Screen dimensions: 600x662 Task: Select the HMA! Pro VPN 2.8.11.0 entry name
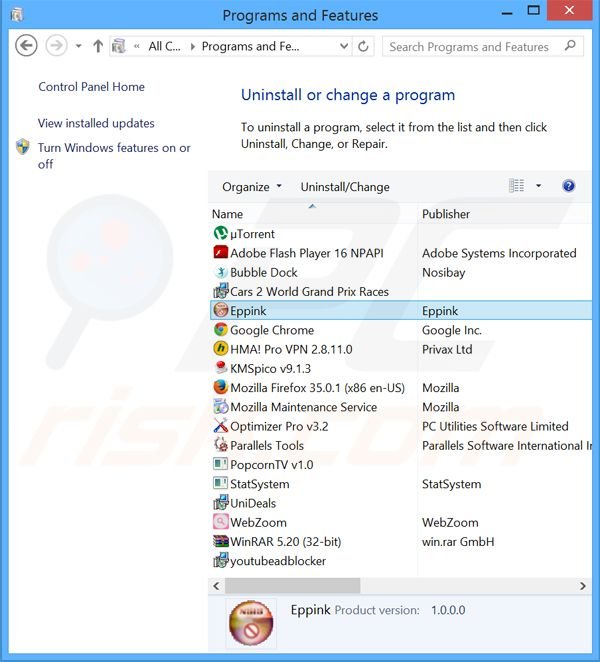pos(291,349)
